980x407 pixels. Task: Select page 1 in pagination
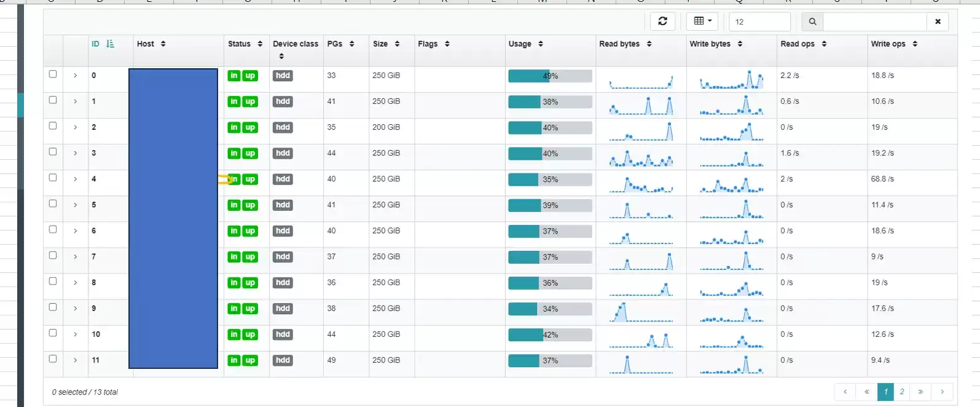885,392
